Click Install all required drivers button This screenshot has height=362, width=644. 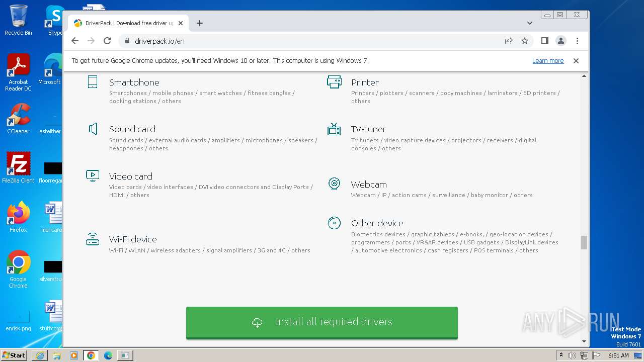pyautogui.click(x=322, y=322)
